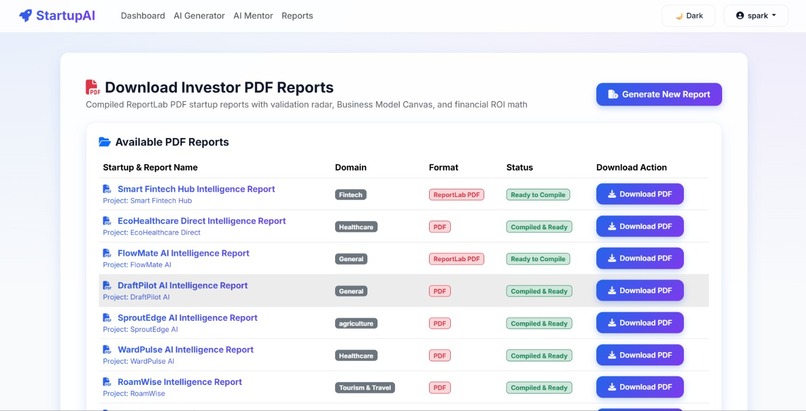Open DraftPilot AI Intelligence Report link
806x411 pixels.
click(x=182, y=286)
